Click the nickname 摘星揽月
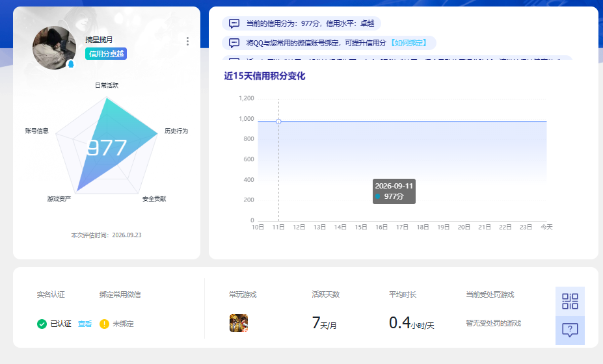The height and width of the screenshot is (364, 603). click(x=99, y=40)
